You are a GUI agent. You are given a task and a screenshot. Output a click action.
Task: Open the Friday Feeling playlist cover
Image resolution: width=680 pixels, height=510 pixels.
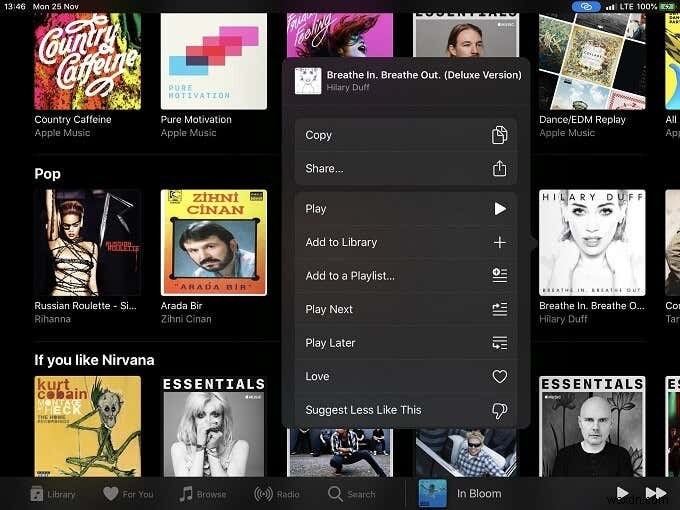[x=340, y=35]
